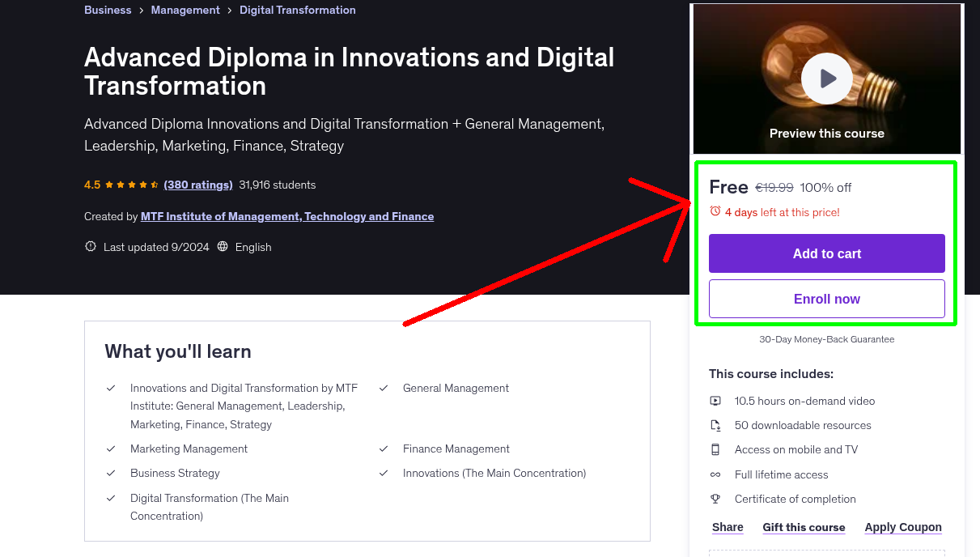The height and width of the screenshot is (557, 980).
Task: Click the certificate of completion trophy icon
Action: pos(715,499)
